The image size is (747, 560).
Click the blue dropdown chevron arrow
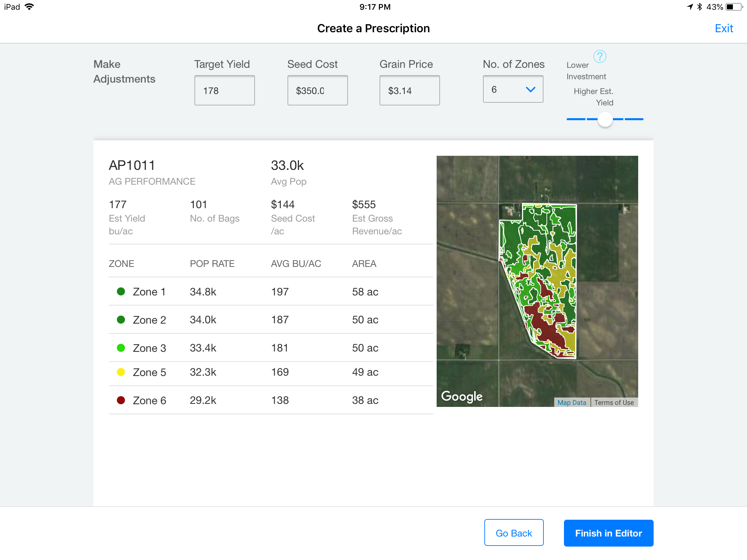[x=530, y=89]
